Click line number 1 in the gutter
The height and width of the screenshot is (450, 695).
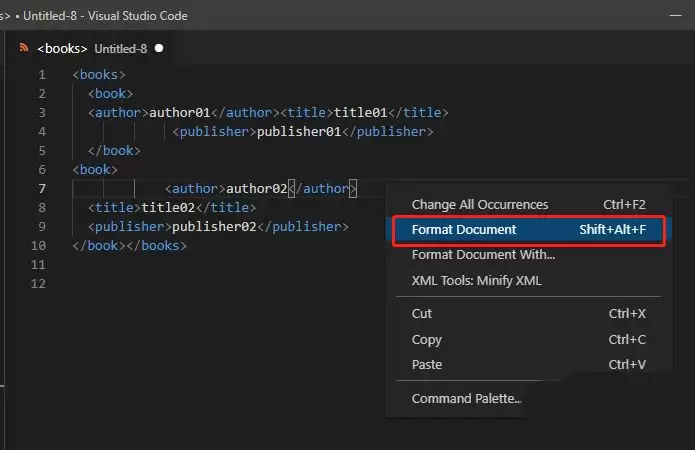coord(42,75)
